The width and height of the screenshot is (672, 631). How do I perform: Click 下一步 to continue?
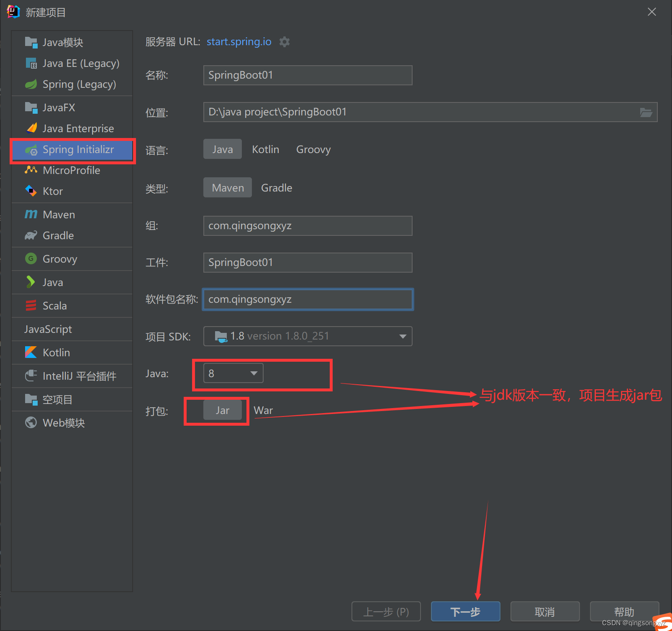[x=465, y=612]
